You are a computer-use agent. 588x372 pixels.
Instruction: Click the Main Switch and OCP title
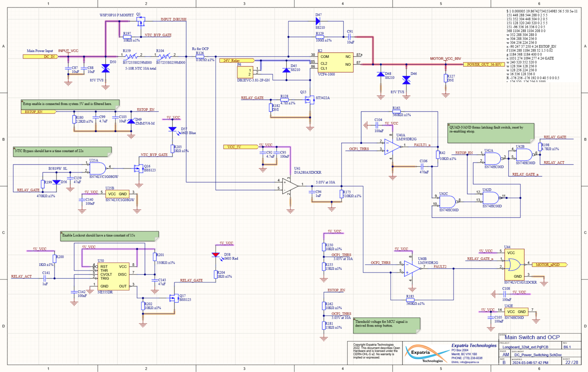click(x=532, y=337)
